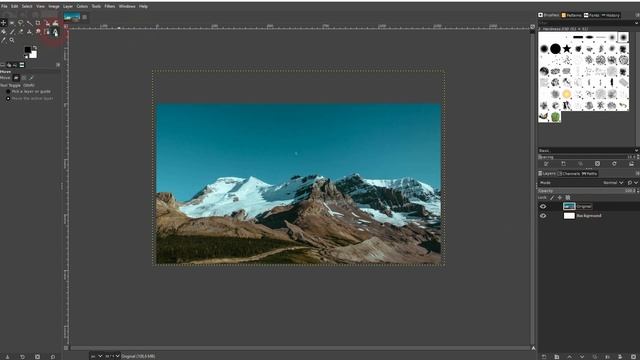The image size is (640, 360).
Task: Select the Zoom magnifier tool
Action: click(x=12, y=40)
